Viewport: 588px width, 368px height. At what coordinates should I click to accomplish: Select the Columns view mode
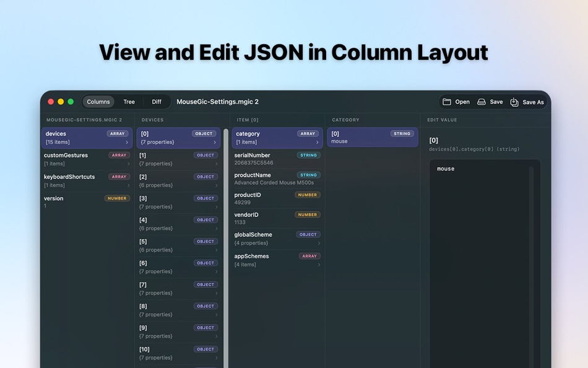point(98,102)
